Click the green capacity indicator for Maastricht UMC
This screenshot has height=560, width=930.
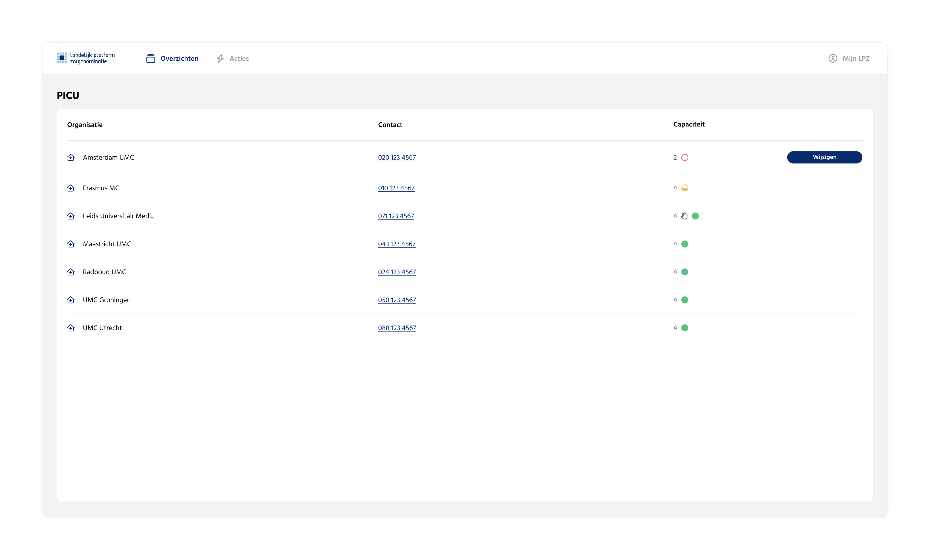pos(685,244)
